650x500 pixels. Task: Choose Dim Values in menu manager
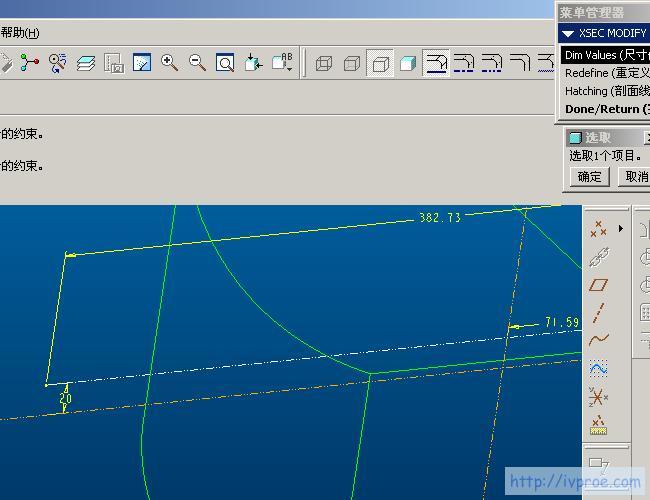coord(604,55)
